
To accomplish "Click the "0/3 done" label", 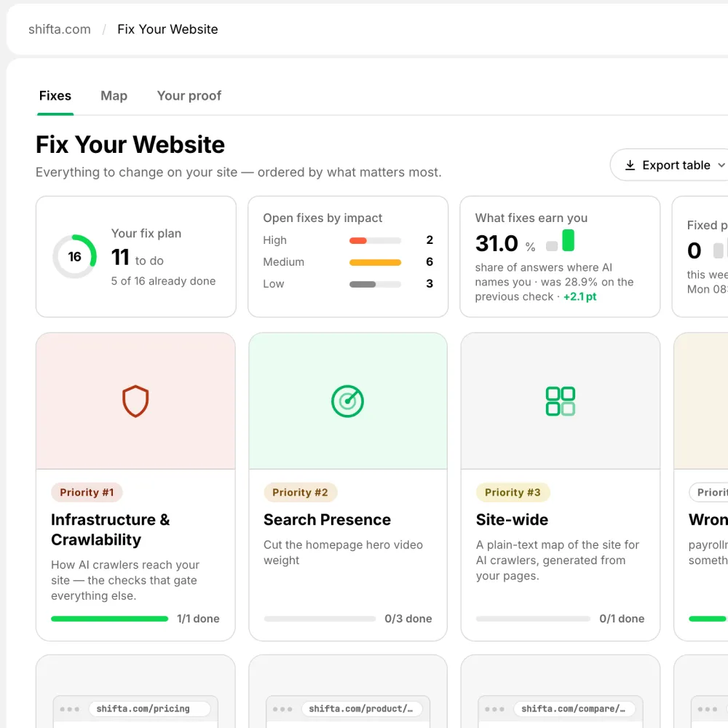I will click(408, 619).
